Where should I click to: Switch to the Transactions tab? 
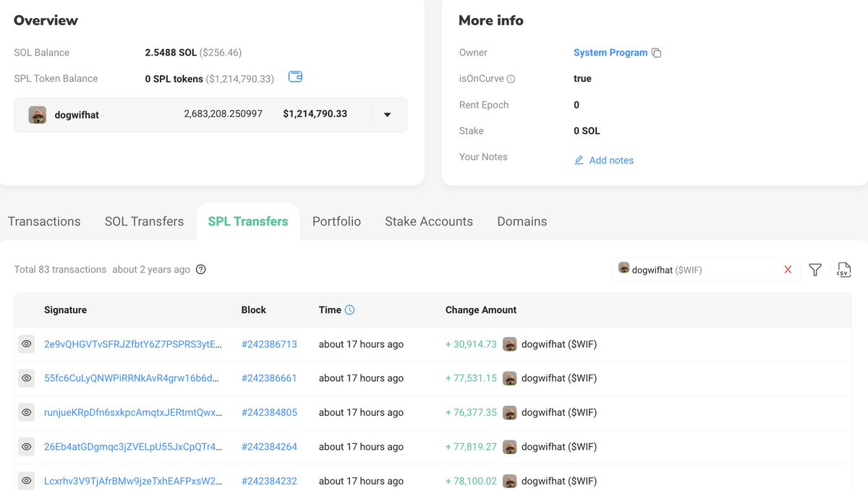coord(44,221)
